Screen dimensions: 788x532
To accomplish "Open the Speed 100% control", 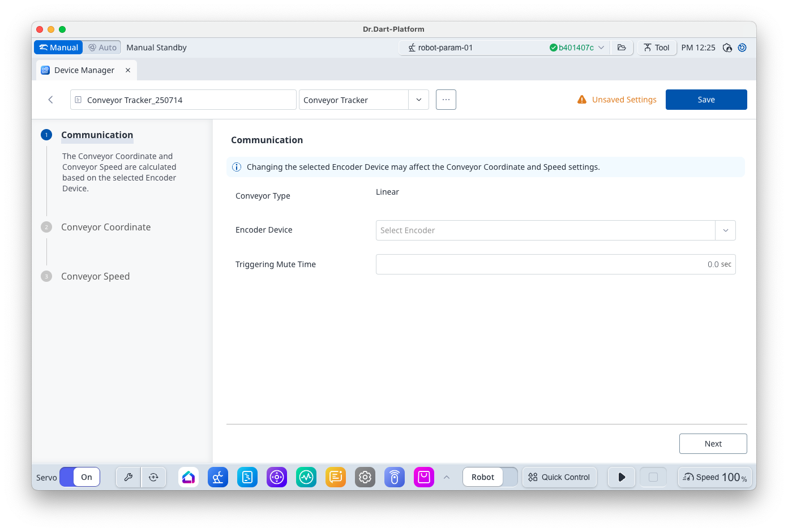I will tap(714, 477).
